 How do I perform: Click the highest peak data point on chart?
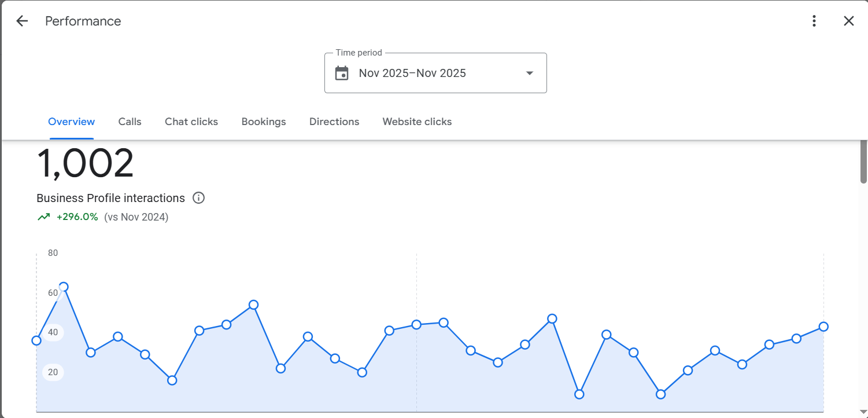[x=64, y=287]
